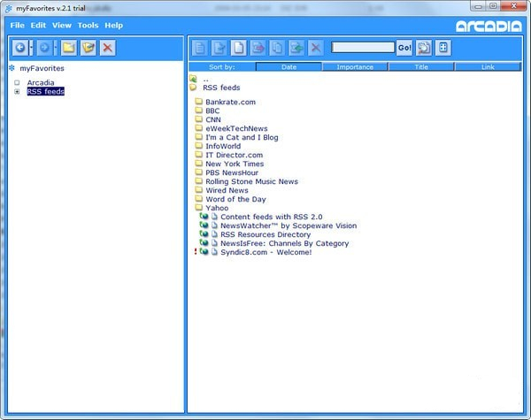Open the I'm a Cat and I Blog folder
This screenshot has width=531, height=420.
click(242, 137)
